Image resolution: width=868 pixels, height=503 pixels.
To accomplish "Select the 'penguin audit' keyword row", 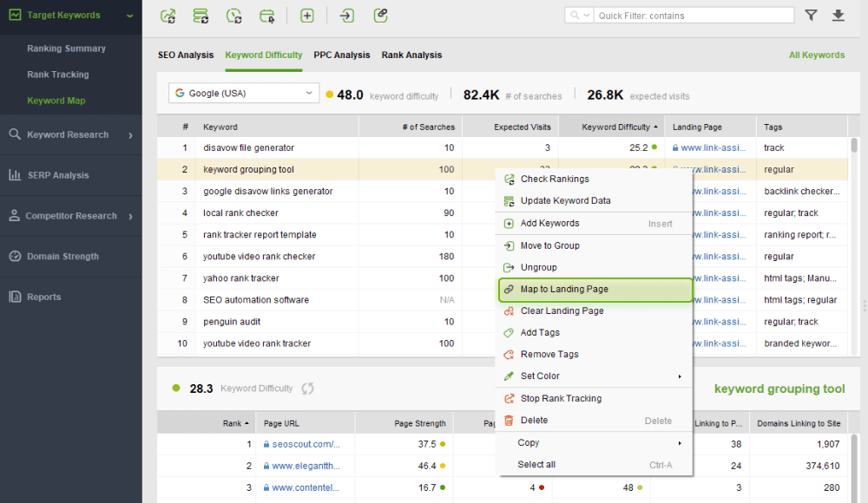I will coord(326,322).
